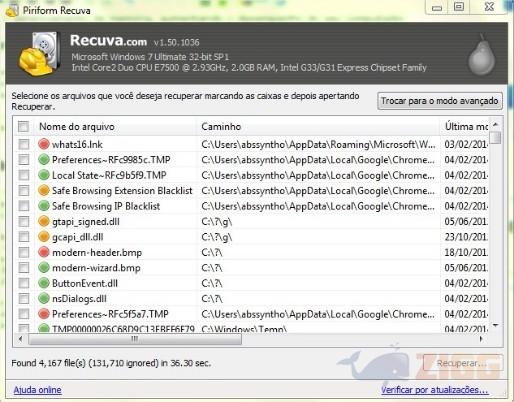Select Safe Browsing IP Blacklist file name
514x402 pixels.
pos(106,206)
